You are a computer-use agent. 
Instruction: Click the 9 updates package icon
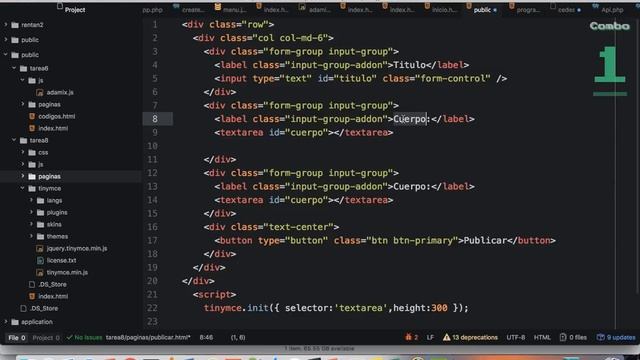tap(600, 337)
